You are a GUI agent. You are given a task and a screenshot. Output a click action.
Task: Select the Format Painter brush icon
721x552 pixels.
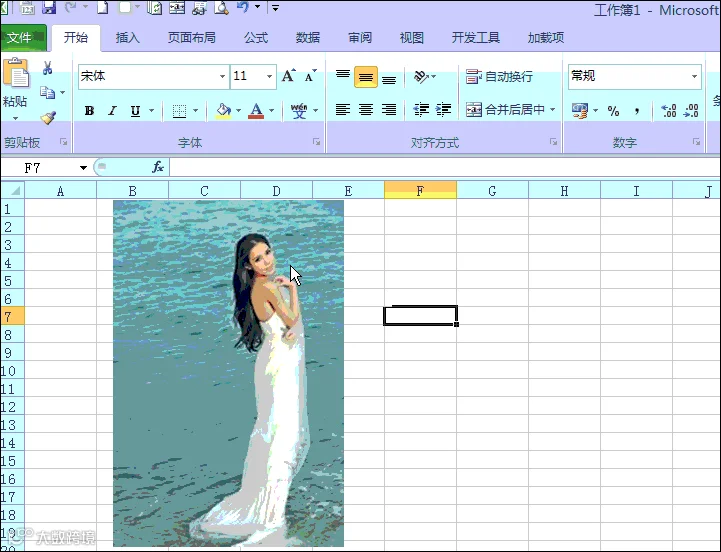point(48,118)
